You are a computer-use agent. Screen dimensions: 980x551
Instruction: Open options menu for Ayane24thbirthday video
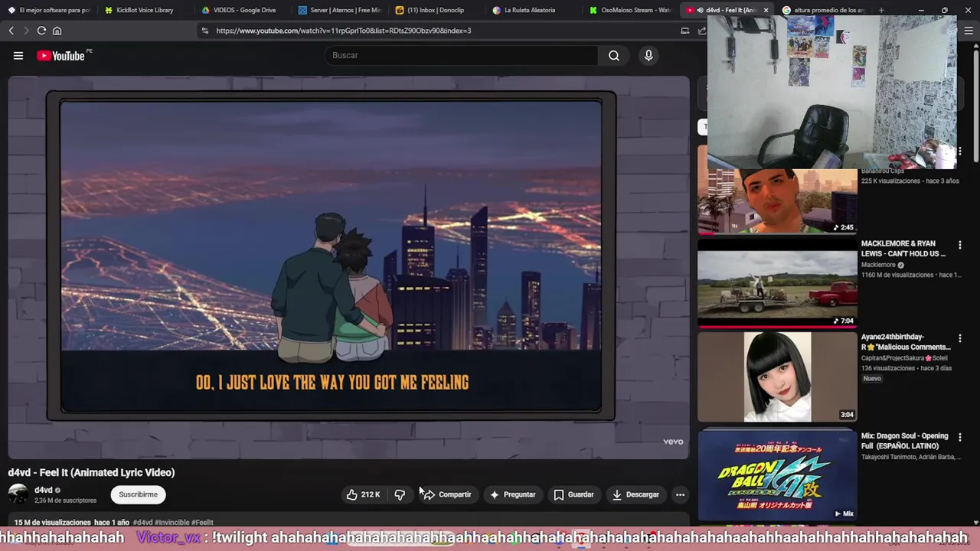(x=959, y=338)
